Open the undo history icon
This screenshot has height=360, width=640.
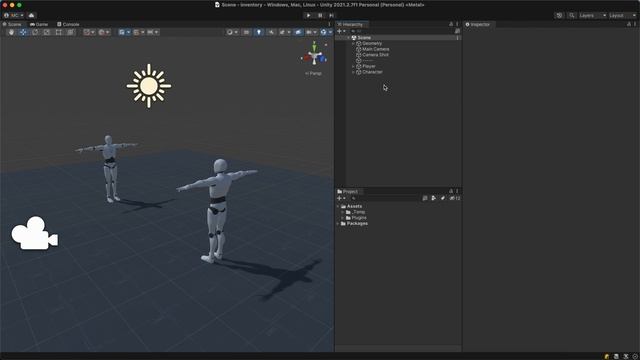(559, 16)
